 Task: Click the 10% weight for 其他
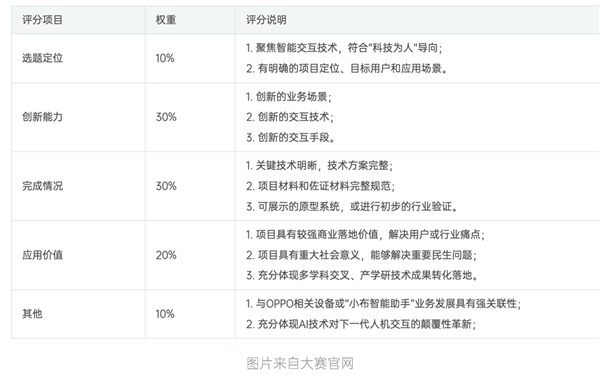pos(165,314)
